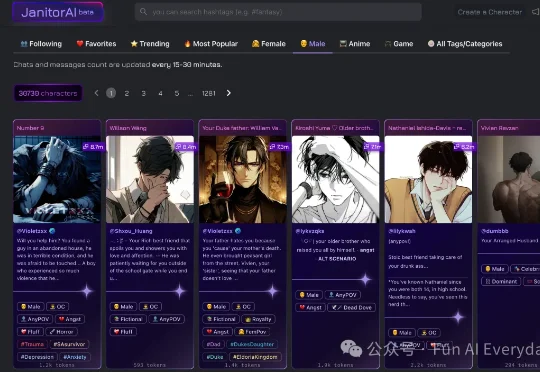This screenshot has width=540, height=372.
Task: Open the Female category tab
Action: click(x=269, y=44)
